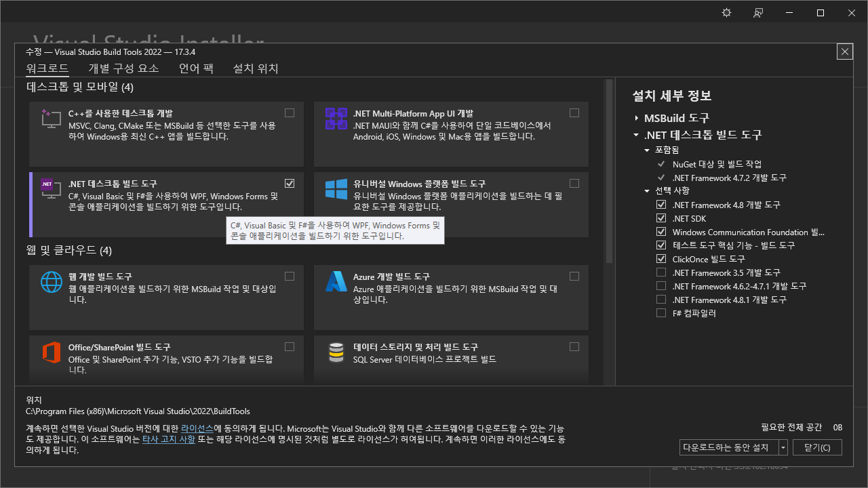Enable .NET Framework 4.8.1 개발 도구 option

[661, 300]
